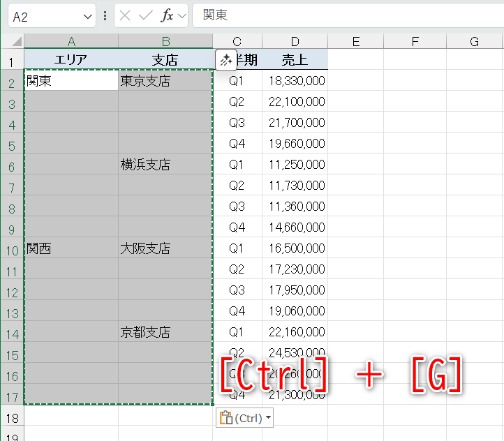Select column D header
This screenshot has height=441, width=504.
pos(295,41)
